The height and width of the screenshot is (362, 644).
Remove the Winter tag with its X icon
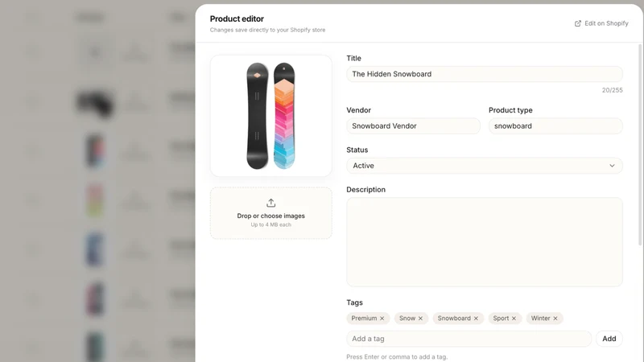point(555,319)
